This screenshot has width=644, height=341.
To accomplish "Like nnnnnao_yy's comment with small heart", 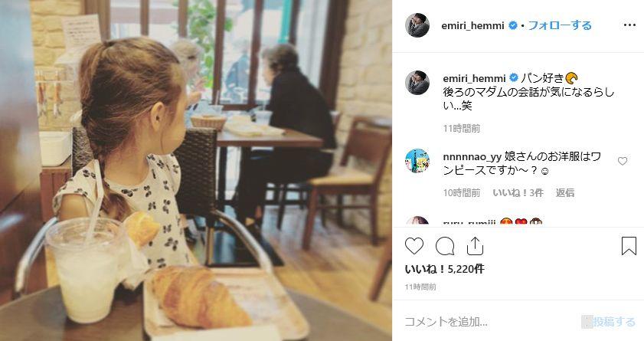I will [x=623, y=161].
